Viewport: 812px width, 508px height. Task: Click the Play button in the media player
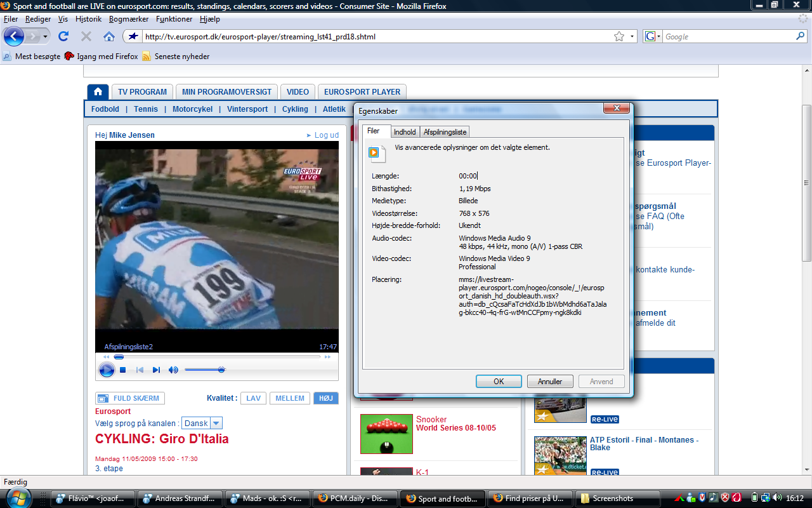tap(107, 370)
